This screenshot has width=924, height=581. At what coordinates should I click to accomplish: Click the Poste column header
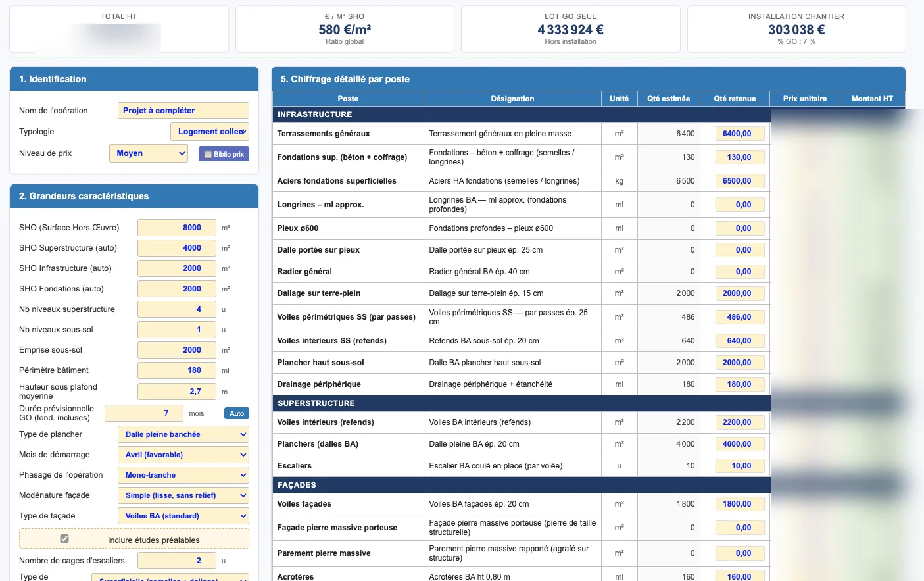point(348,99)
